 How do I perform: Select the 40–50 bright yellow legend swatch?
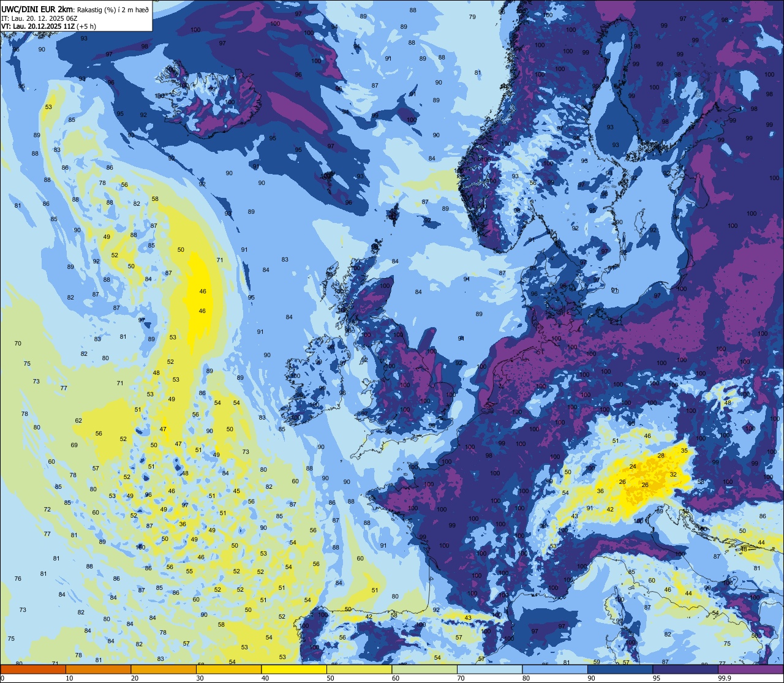coord(294,670)
